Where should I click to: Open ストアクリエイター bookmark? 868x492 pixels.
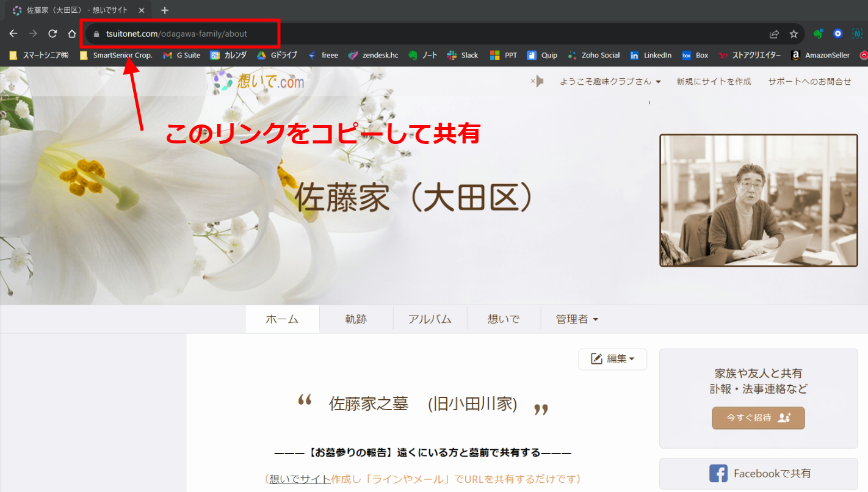click(x=750, y=55)
